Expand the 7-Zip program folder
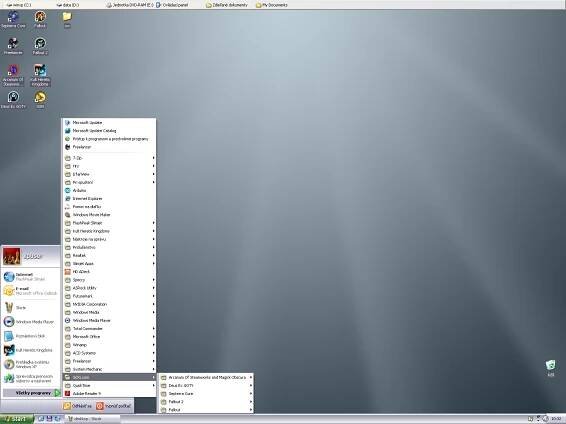Screen dimensions: 566x424 coord(110,158)
